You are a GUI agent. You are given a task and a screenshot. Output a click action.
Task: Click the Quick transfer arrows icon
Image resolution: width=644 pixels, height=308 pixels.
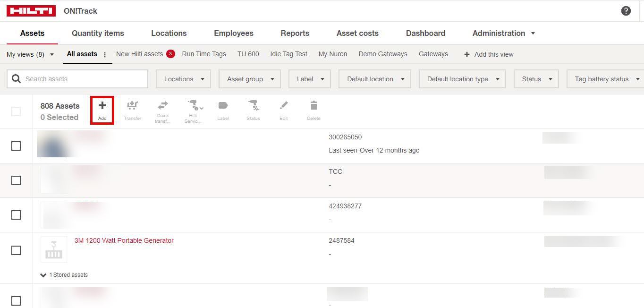point(163,105)
